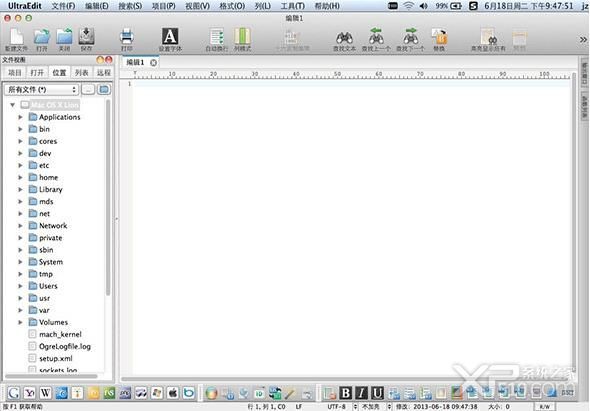Open the 编辑(E) menu
The image size is (590, 411).
(97, 6)
